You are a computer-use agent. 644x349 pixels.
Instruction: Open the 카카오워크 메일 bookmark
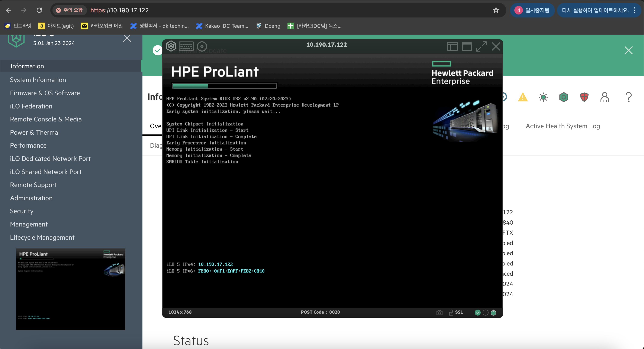(x=102, y=26)
